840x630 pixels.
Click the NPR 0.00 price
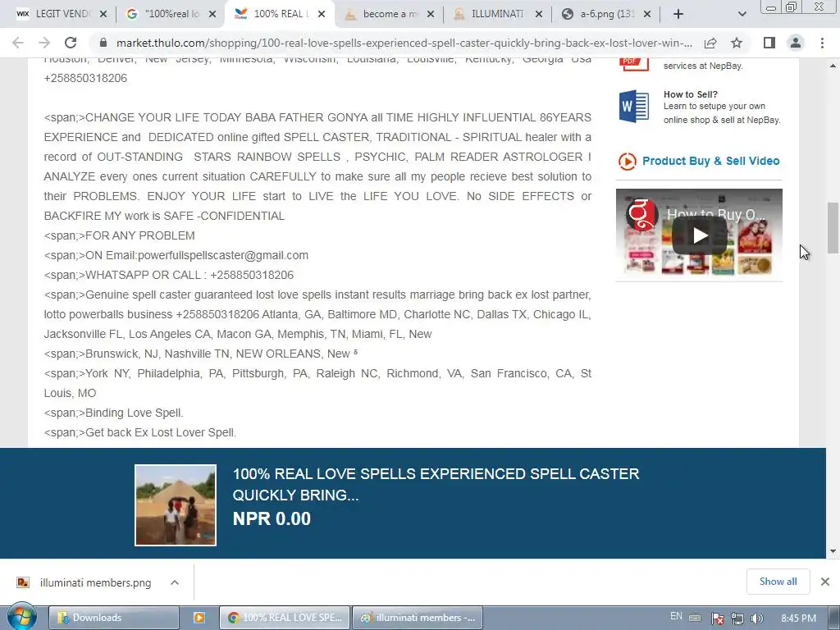[272, 518]
